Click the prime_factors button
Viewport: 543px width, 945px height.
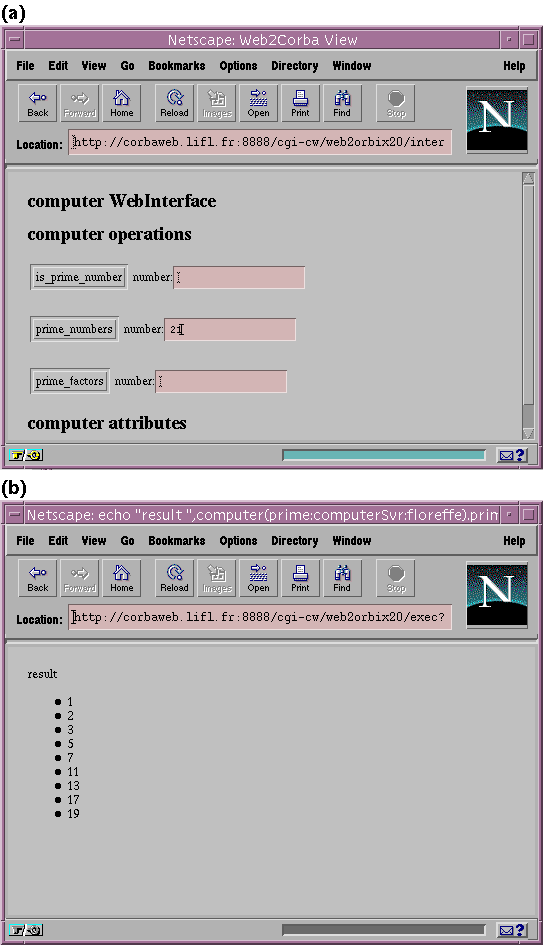pos(70,381)
